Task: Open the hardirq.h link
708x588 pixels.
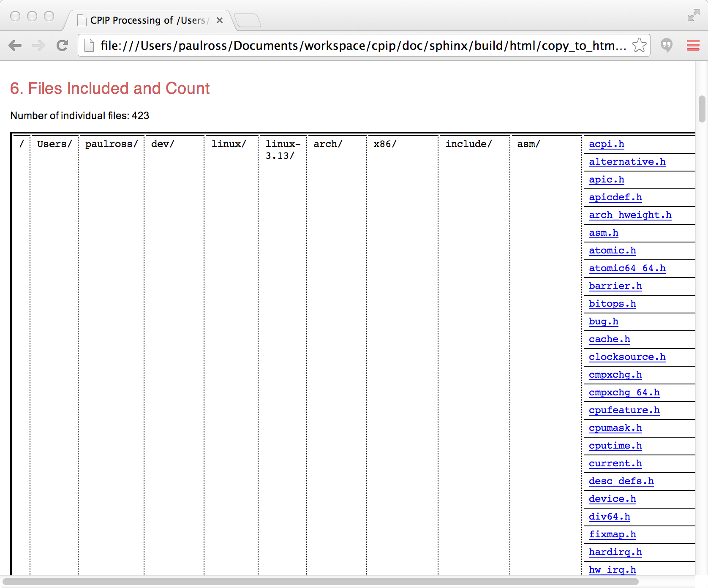Action: coord(615,552)
